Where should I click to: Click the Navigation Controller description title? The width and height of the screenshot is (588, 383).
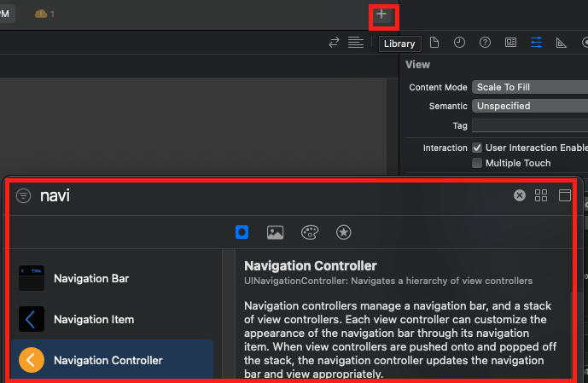click(311, 265)
